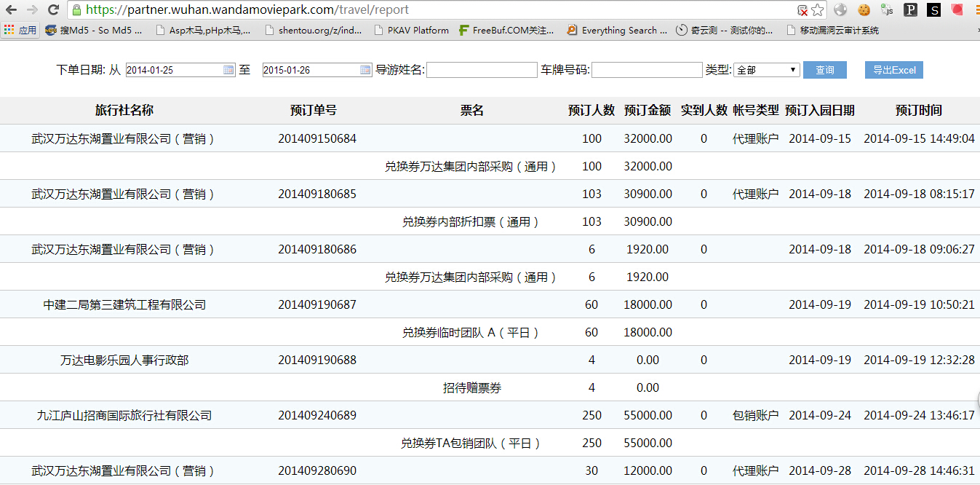Open the shentou.org bookmark
This screenshot has width=980, height=485.
coord(313,31)
